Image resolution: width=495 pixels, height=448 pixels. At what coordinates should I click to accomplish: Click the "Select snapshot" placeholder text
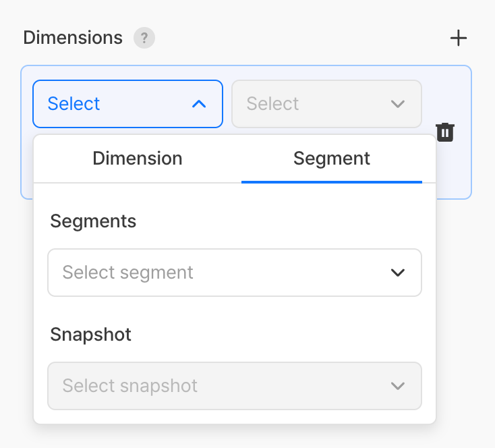(x=129, y=386)
